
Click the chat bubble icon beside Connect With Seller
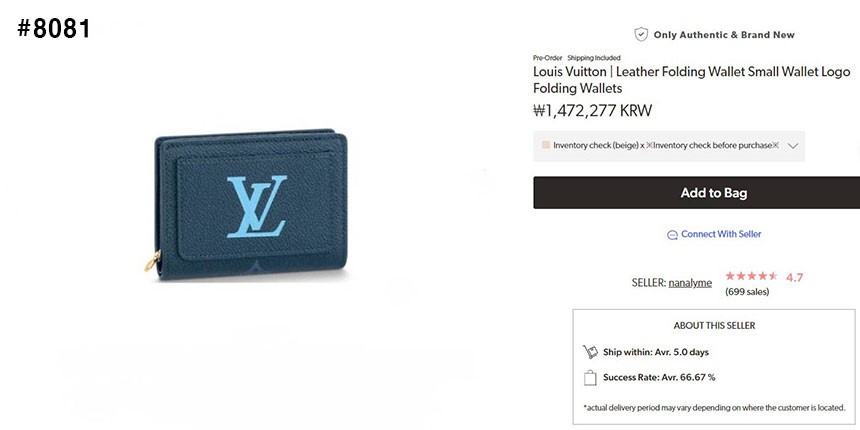[x=672, y=235]
